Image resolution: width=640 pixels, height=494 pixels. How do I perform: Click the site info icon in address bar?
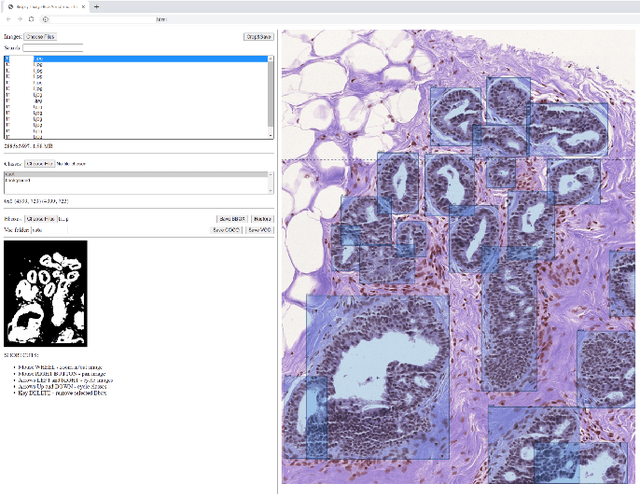tap(45, 19)
